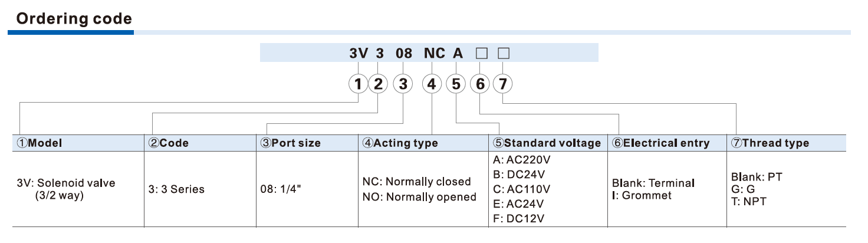Select the 'B: DC24V' voltage option

pyautogui.click(x=518, y=174)
